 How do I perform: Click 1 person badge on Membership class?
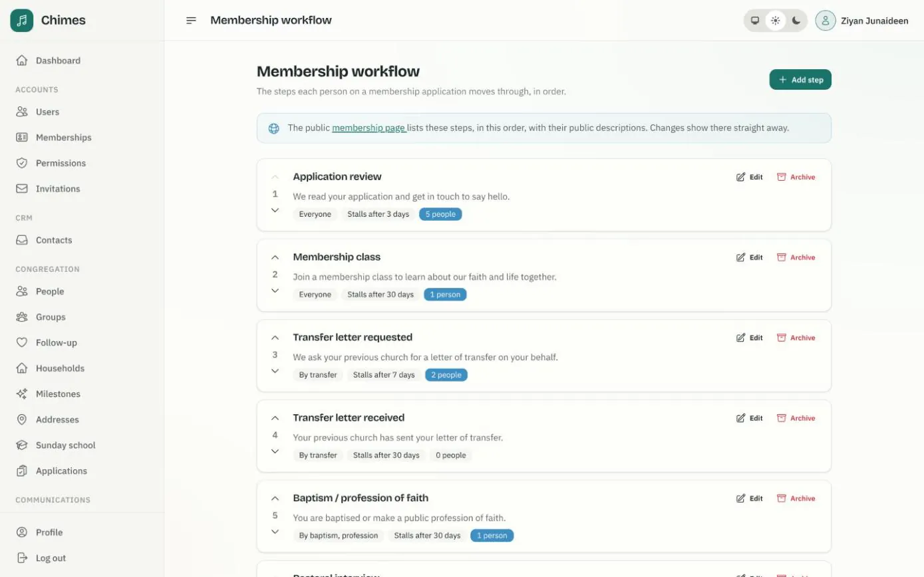pyautogui.click(x=445, y=294)
